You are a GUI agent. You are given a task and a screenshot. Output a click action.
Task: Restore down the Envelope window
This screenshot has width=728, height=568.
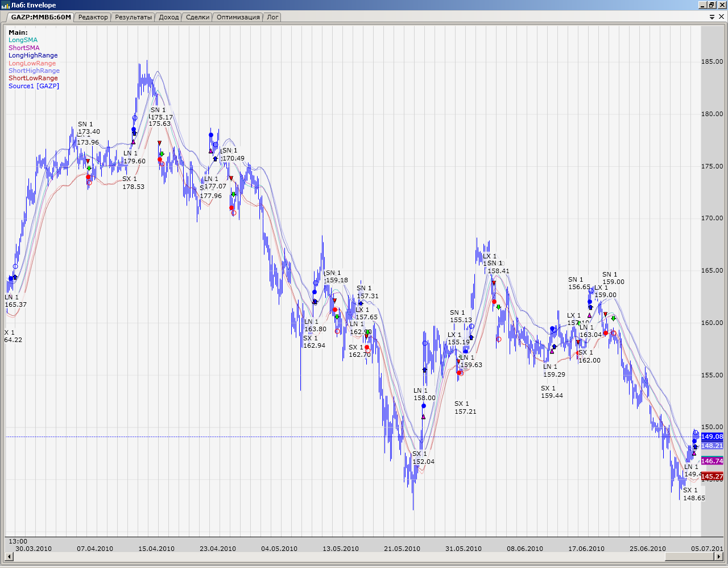[x=711, y=5]
